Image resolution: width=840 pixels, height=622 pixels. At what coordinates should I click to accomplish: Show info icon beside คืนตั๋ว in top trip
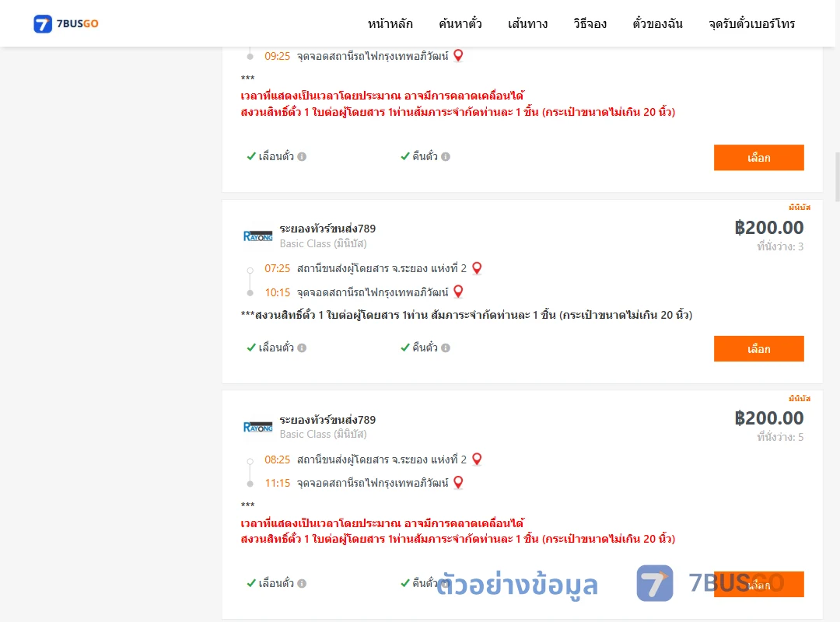(446, 156)
